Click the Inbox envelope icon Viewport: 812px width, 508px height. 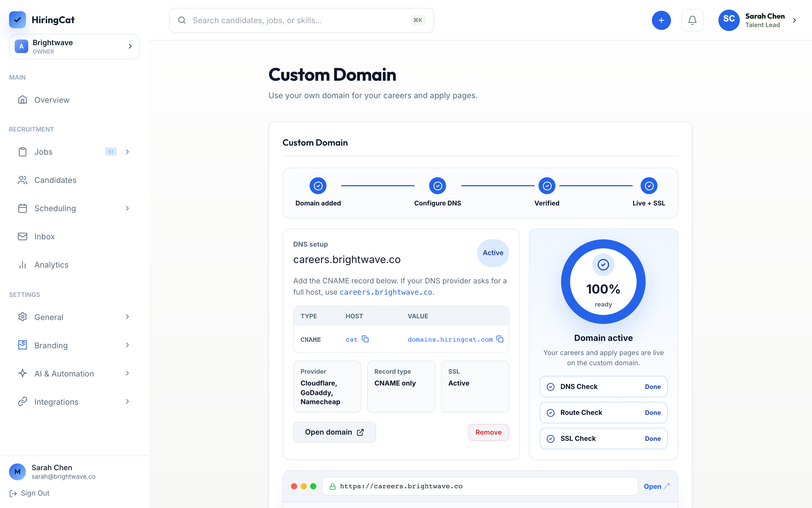pyautogui.click(x=23, y=237)
